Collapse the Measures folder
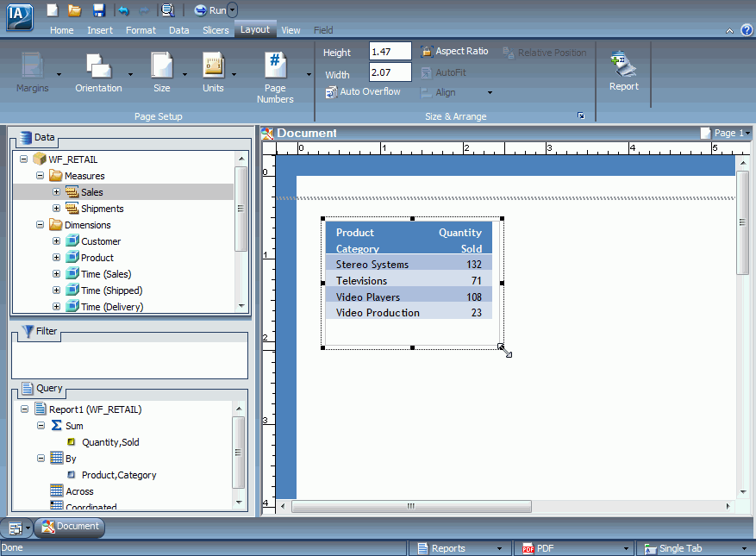This screenshot has width=756, height=556. click(x=40, y=176)
